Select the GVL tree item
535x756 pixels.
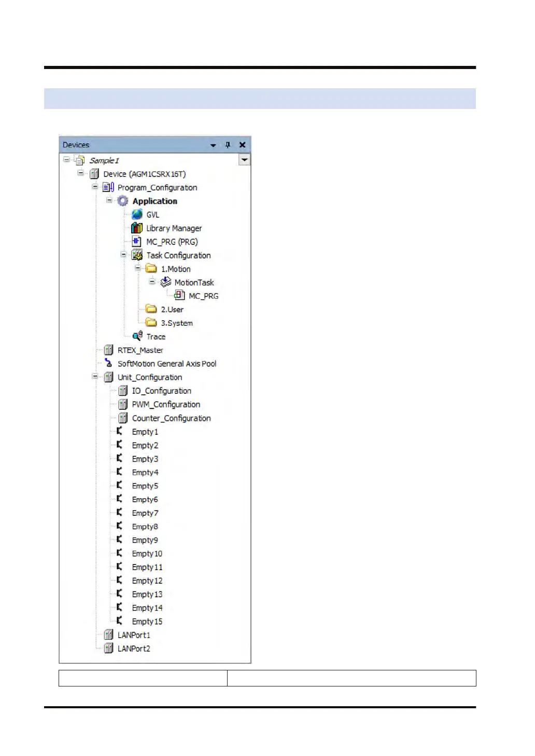[153, 215]
